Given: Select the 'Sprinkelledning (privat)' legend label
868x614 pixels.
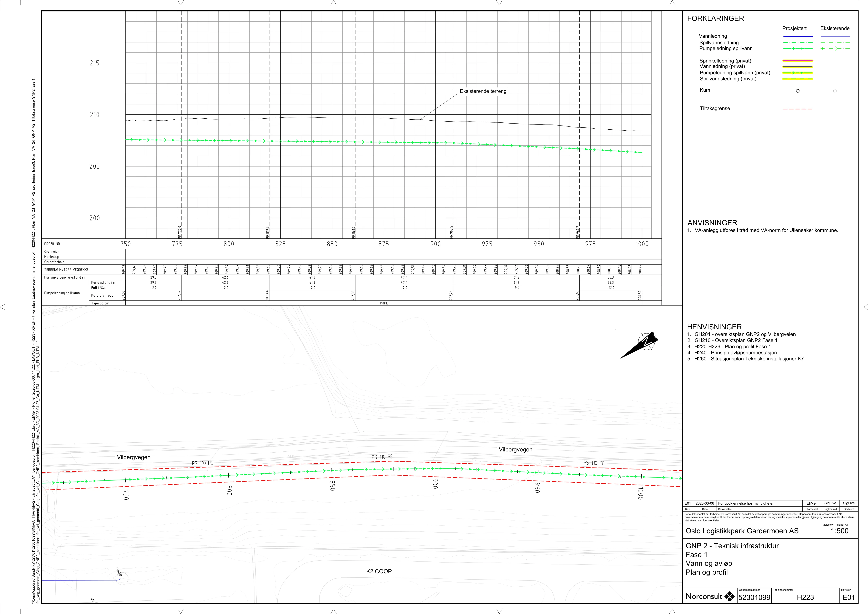Looking at the screenshot, I should [725, 61].
